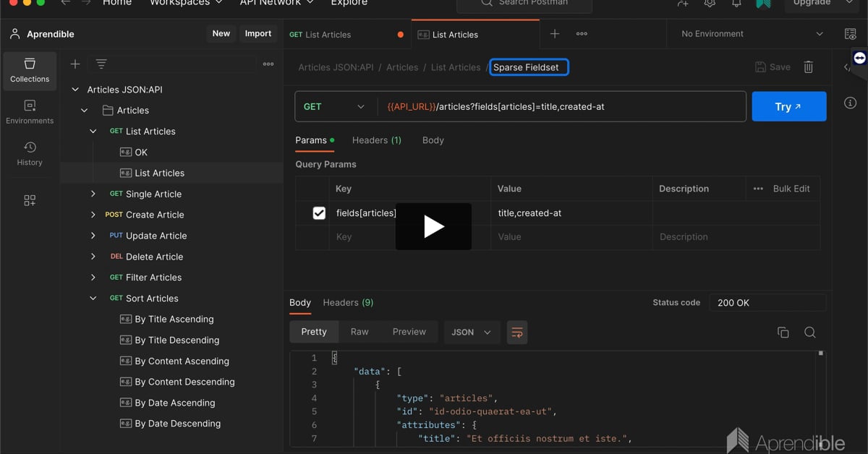Search response with magnifier icon
Viewport: 868px width, 454px height.
point(810,332)
